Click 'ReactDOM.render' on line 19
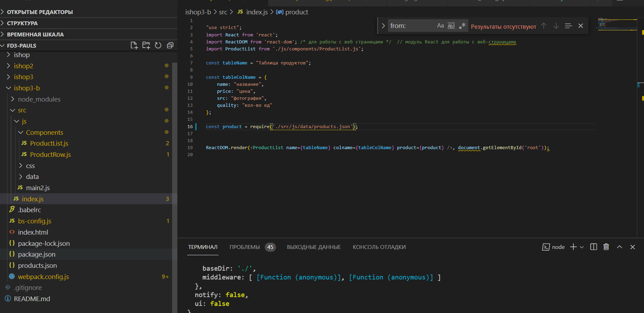Image resolution: width=644 pixels, height=313 pixels. [226, 147]
